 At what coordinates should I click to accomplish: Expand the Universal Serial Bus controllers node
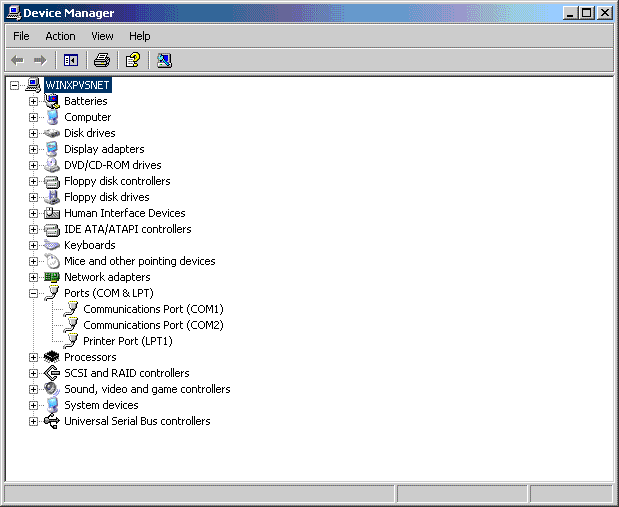[34, 421]
